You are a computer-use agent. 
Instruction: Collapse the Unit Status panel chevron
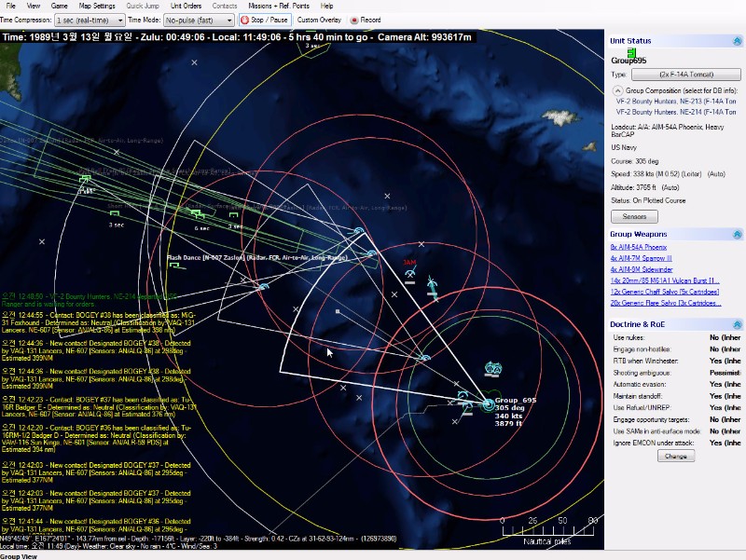click(737, 41)
